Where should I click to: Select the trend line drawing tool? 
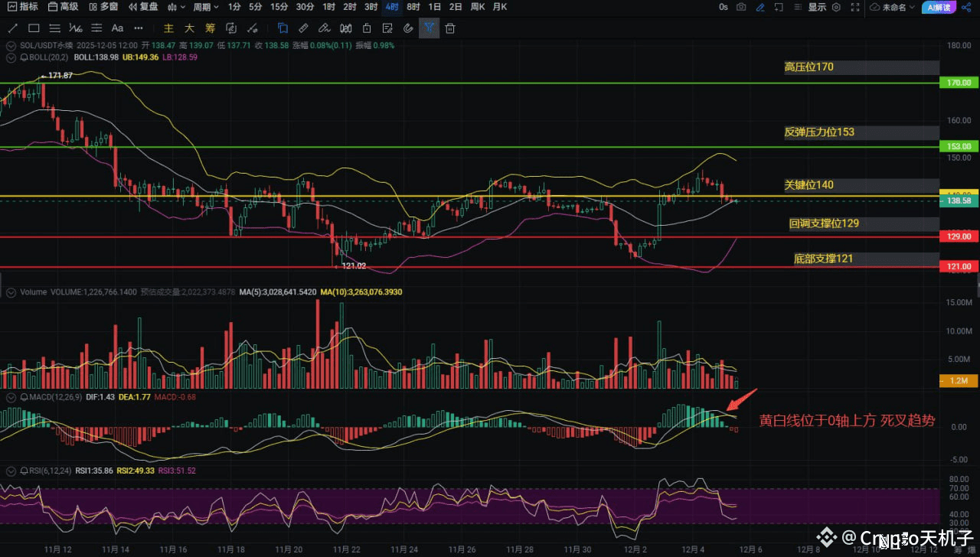click(13, 28)
